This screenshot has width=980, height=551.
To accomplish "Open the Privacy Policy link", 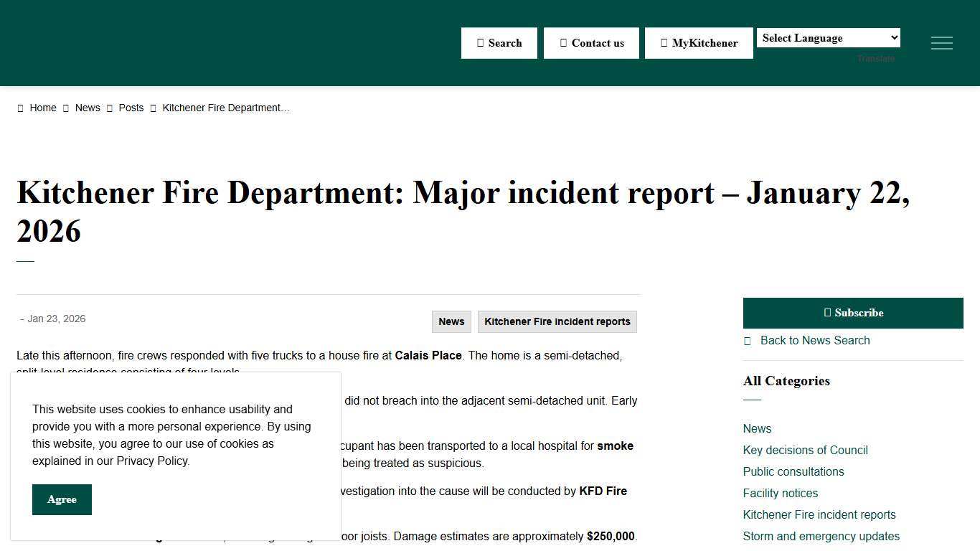I will click(152, 461).
